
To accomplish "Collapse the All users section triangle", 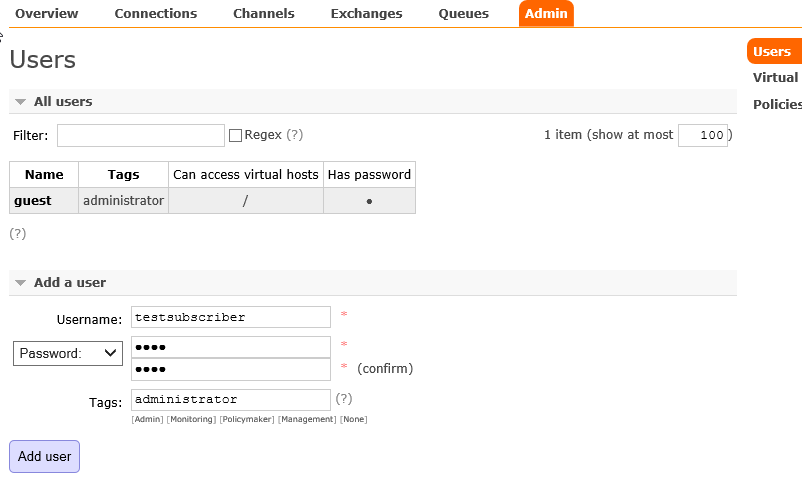I will (x=20, y=102).
